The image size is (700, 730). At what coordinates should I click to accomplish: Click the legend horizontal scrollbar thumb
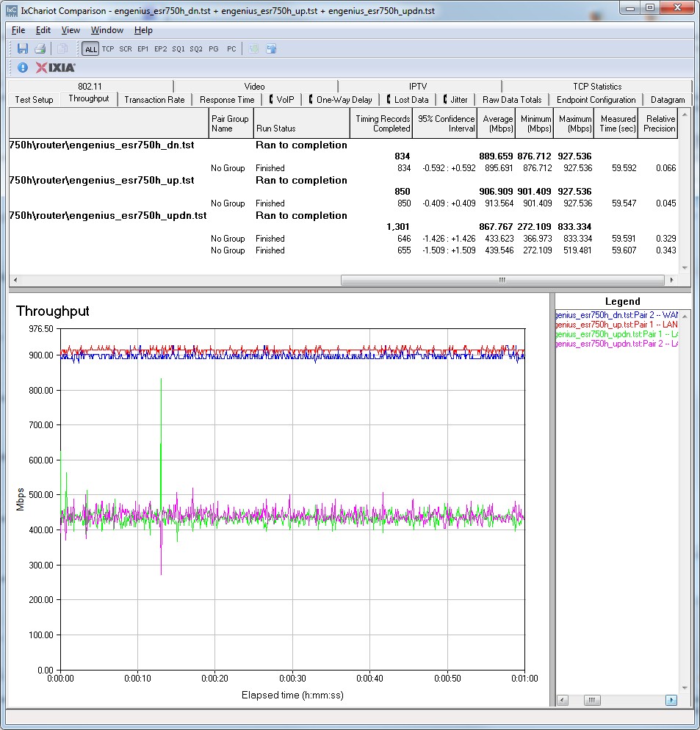592,700
